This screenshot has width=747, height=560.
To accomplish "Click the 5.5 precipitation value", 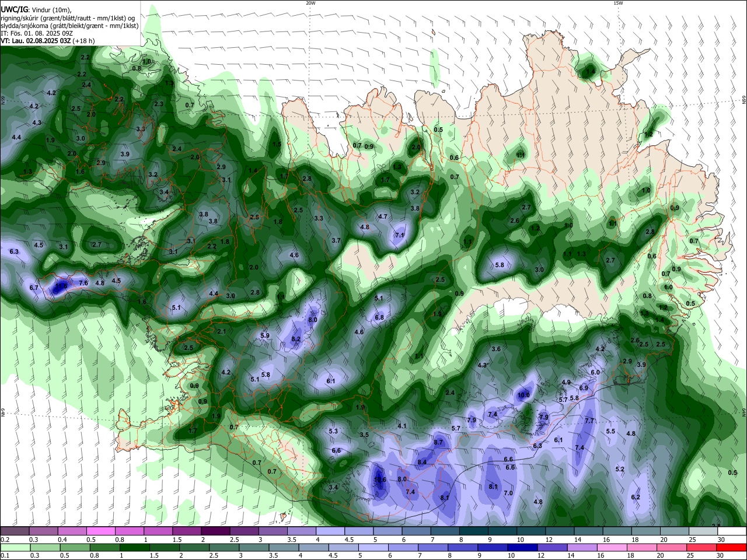I will click(x=610, y=431).
